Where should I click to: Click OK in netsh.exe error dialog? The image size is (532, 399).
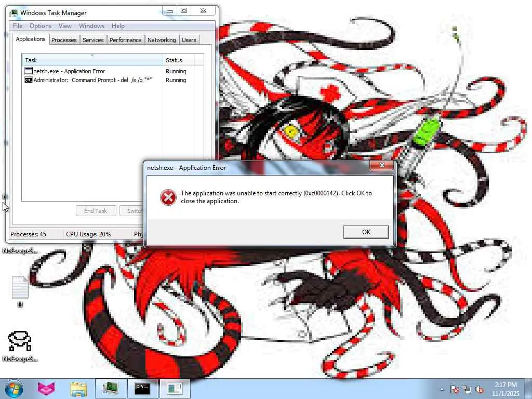[x=366, y=232]
